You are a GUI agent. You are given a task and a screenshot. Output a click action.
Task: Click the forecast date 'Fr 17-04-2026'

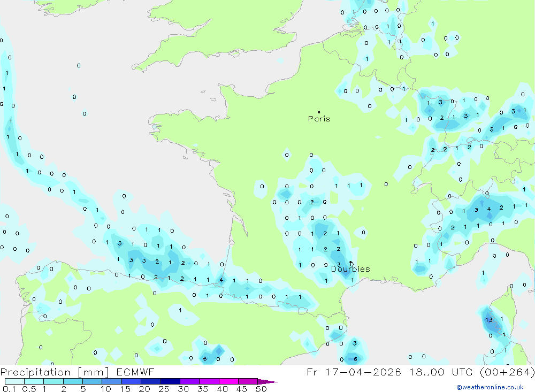click(x=354, y=372)
